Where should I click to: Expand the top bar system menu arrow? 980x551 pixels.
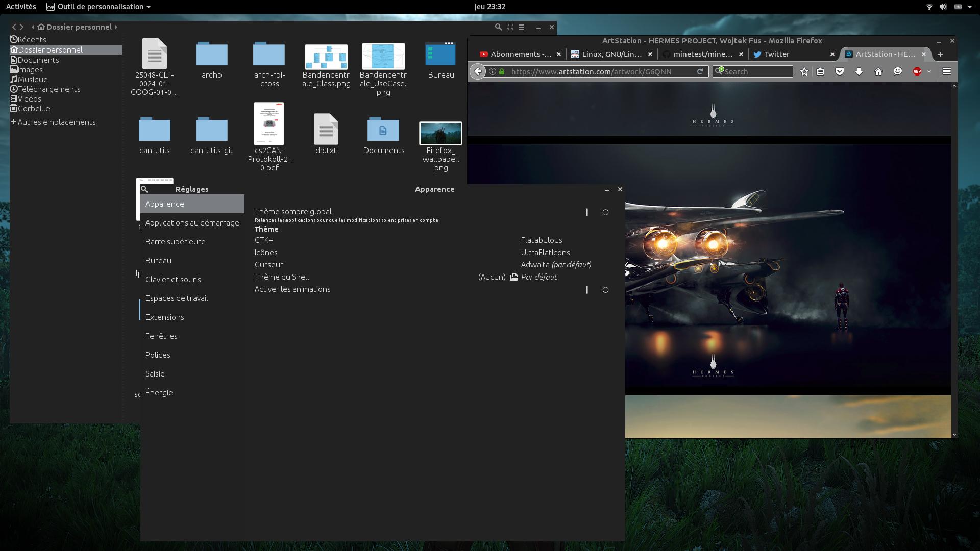point(970,7)
